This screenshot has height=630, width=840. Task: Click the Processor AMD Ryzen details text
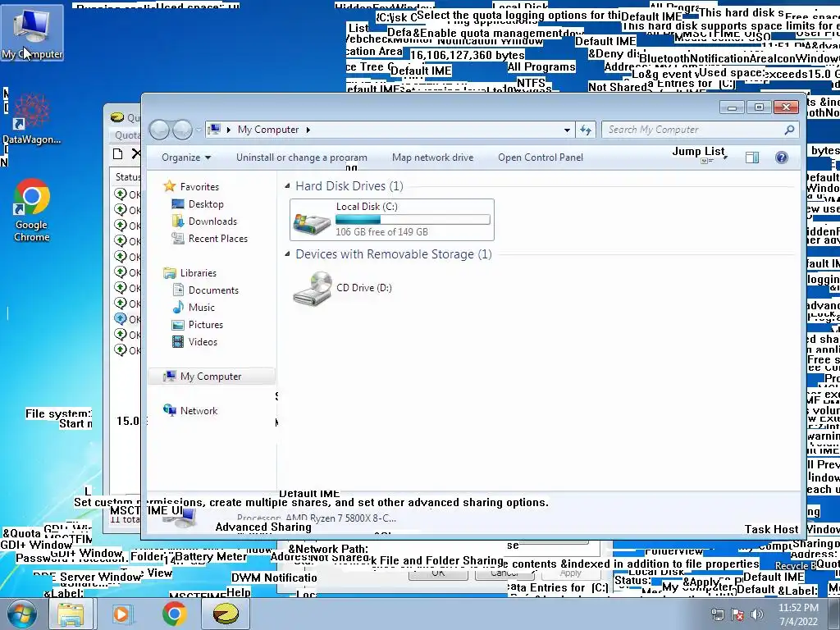[x=316, y=518]
